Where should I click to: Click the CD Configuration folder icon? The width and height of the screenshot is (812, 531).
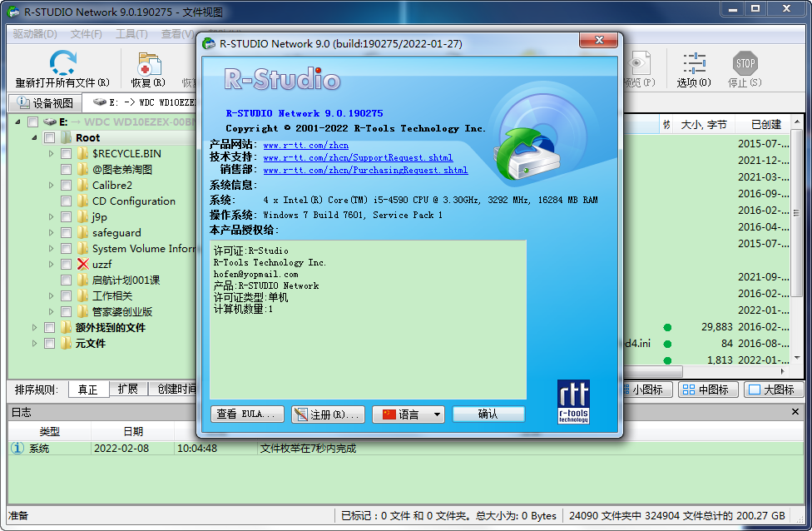point(82,201)
